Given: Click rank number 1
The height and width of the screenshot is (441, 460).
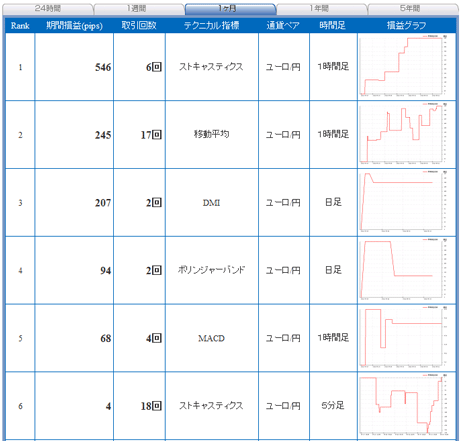Looking at the screenshot, I should click(x=20, y=67).
